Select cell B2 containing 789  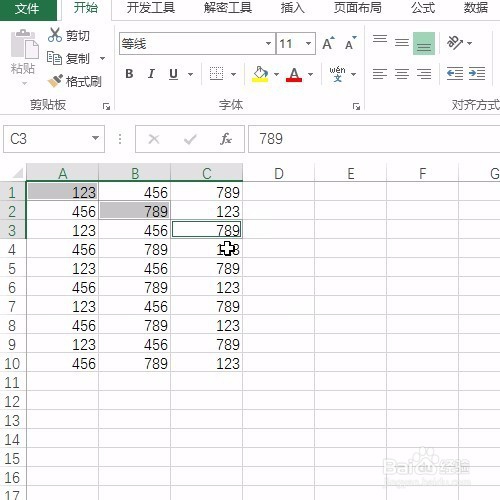[x=135, y=211]
